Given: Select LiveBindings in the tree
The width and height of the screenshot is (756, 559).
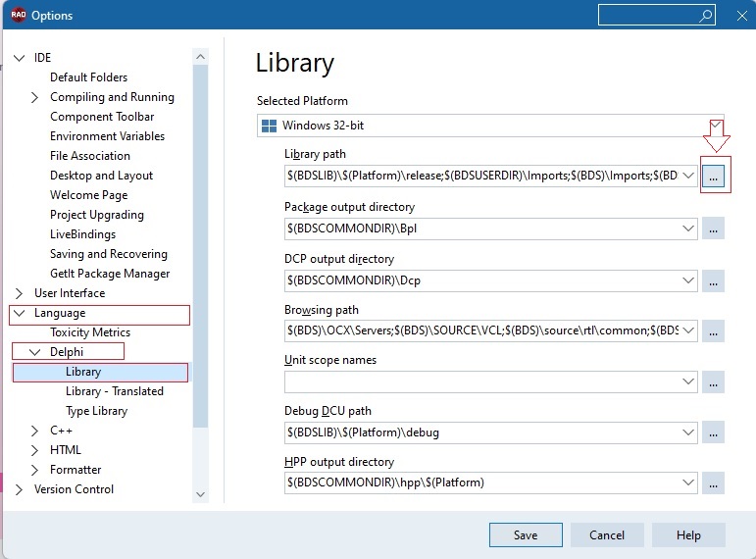Looking at the screenshot, I should tap(83, 234).
